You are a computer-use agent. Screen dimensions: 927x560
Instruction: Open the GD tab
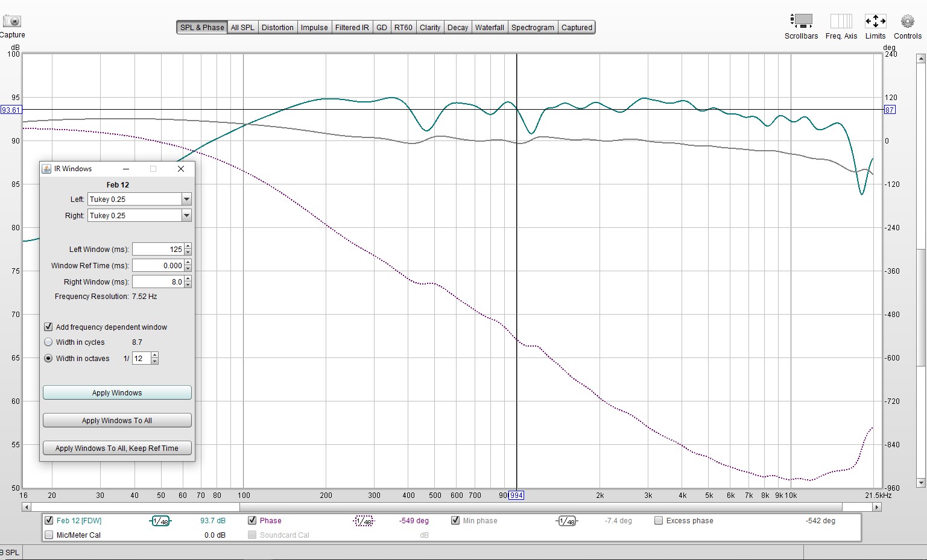382,27
